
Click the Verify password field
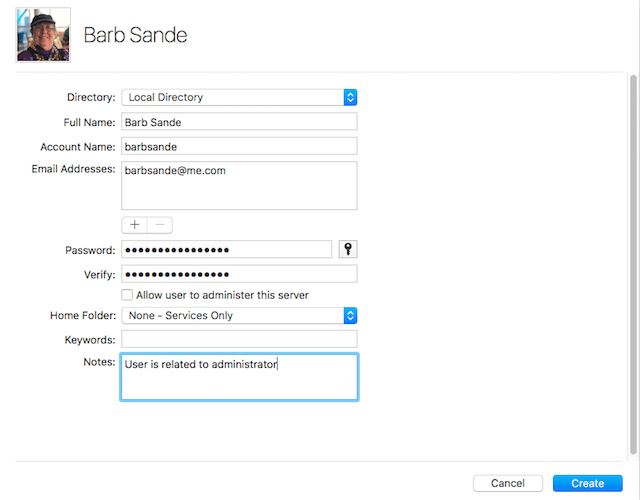click(239, 274)
